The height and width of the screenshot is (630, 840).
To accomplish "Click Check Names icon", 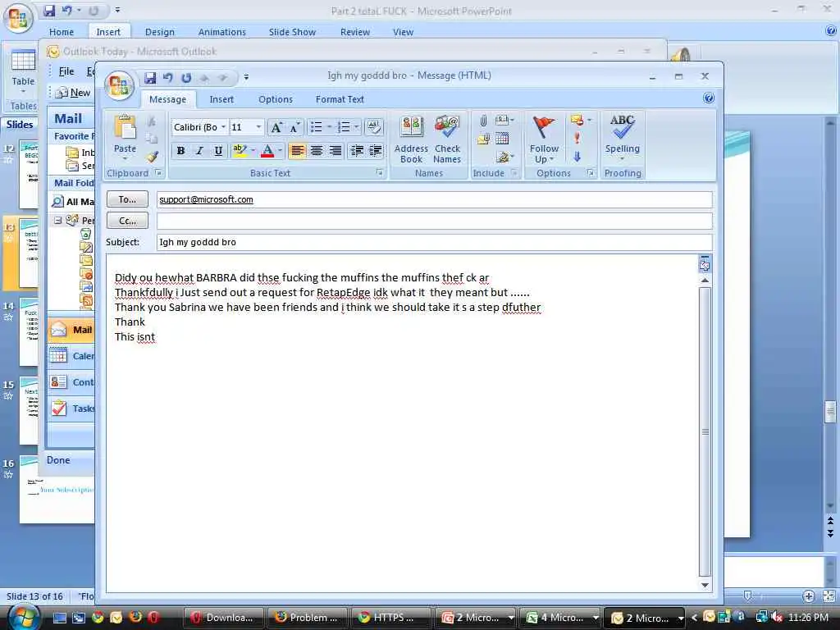I will [x=447, y=139].
